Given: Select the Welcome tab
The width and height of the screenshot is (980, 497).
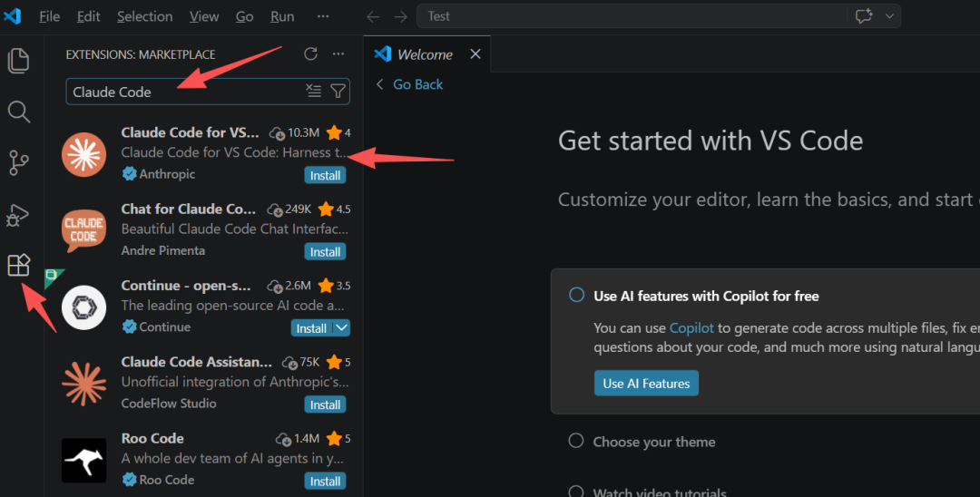Looking at the screenshot, I should (426, 54).
